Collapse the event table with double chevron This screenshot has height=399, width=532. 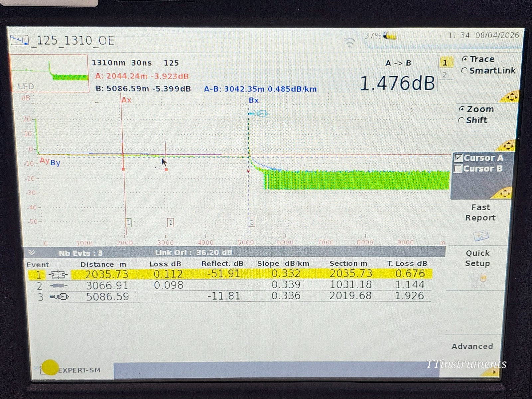click(32, 252)
